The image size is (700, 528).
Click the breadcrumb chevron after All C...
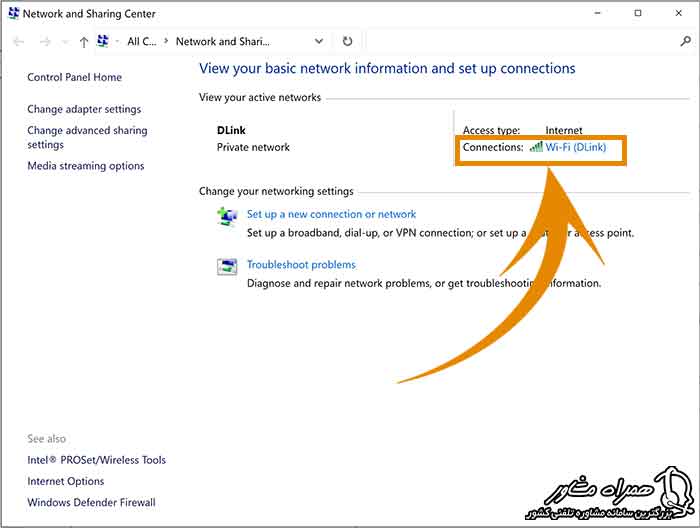(x=166, y=41)
